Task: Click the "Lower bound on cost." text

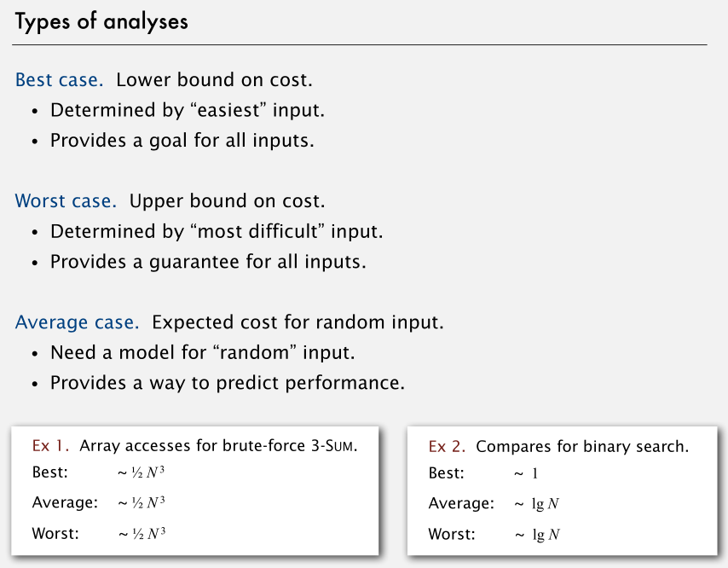Action: [x=214, y=81]
